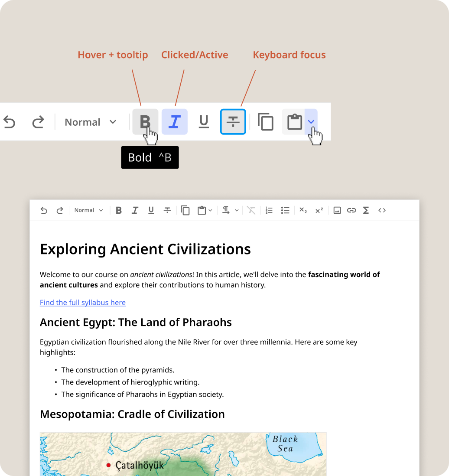The image size is (449, 476).
Task: Click the code view angle brackets icon
Action: coord(382,210)
